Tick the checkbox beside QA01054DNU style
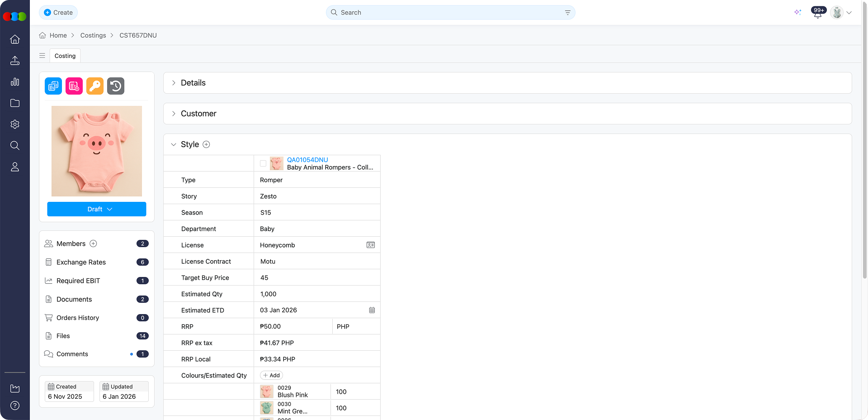 (263, 163)
